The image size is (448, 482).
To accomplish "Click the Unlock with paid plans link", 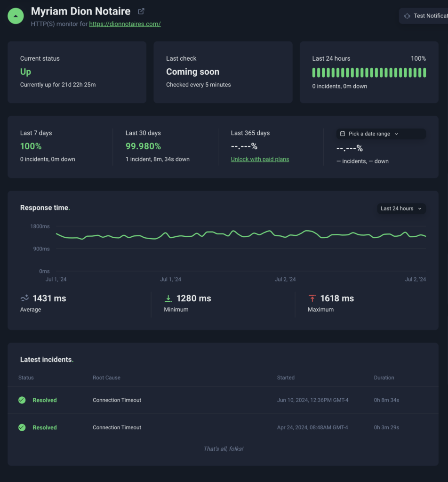I will tap(260, 159).
